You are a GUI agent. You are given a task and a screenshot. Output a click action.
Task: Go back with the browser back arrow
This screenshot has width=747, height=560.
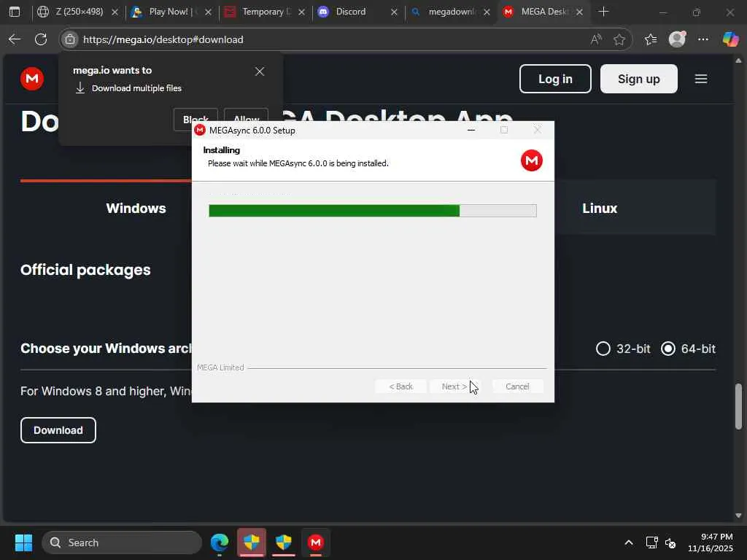coord(15,39)
